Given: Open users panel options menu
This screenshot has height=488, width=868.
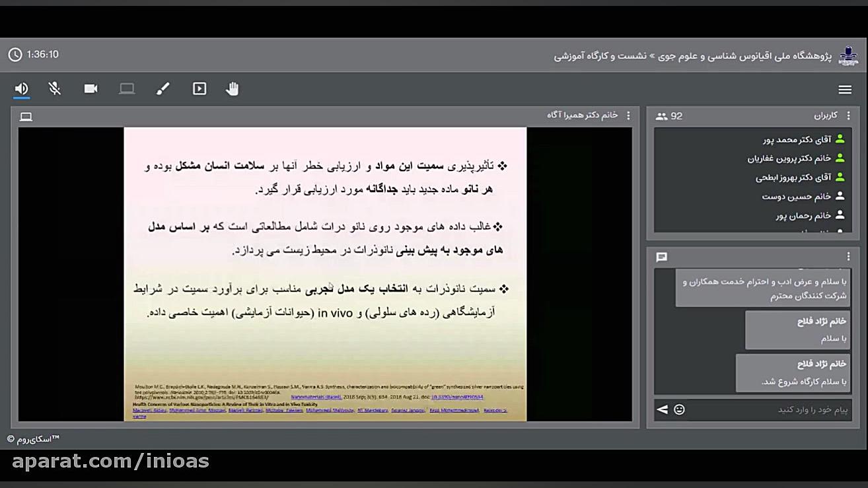Looking at the screenshot, I should tap(849, 116).
